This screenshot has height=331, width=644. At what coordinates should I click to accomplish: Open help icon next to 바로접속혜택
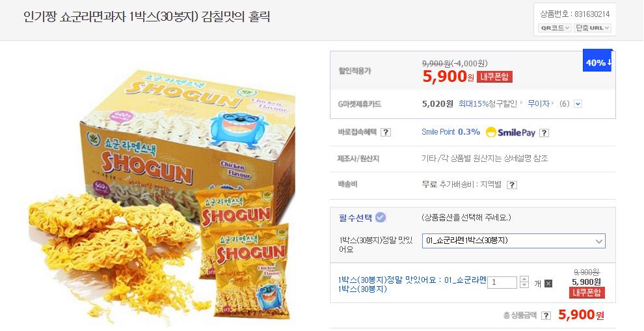[385, 133]
